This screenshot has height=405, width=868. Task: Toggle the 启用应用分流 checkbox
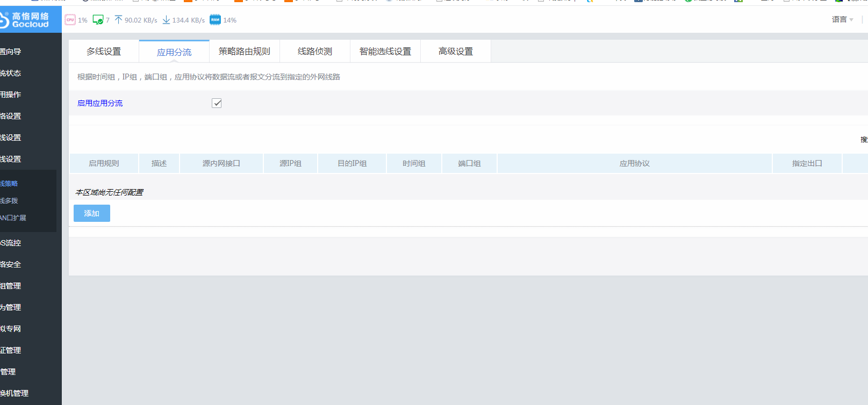pyautogui.click(x=217, y=103)
